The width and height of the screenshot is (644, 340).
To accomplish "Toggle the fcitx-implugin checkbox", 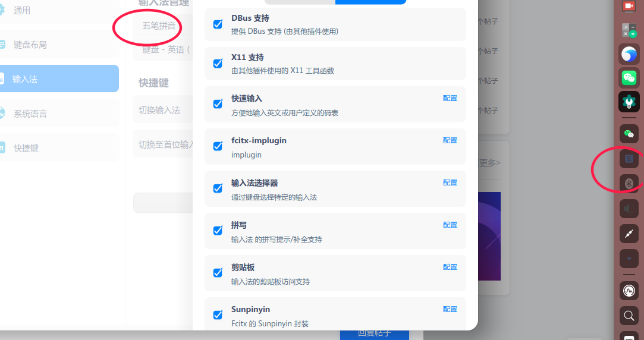I will [218, 146].
